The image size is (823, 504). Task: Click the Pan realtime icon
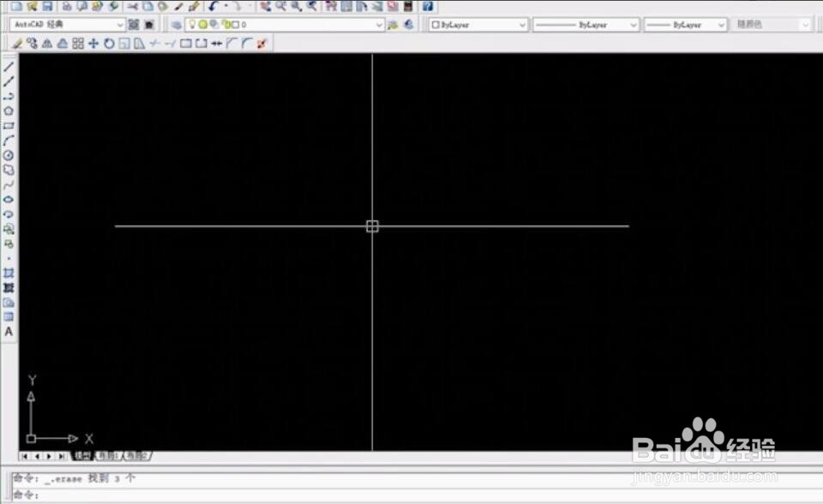(266, 6)
